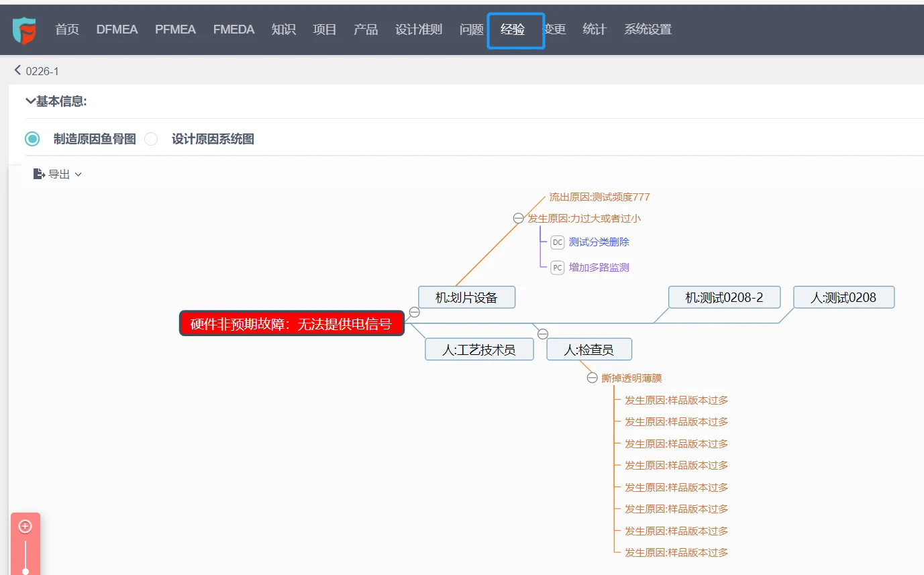Collapse the 发生原因:力过大或者过小 node

pos(518,218)
